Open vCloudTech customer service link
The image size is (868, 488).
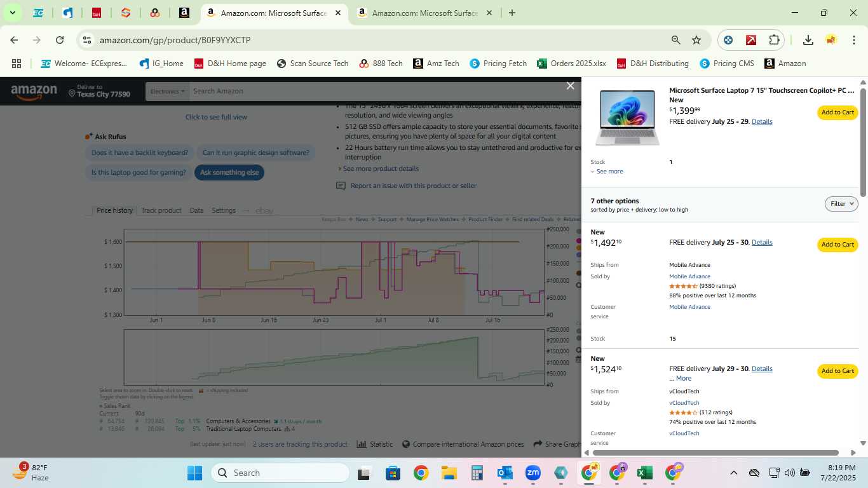pyautogui.click(x=684, y=433)
